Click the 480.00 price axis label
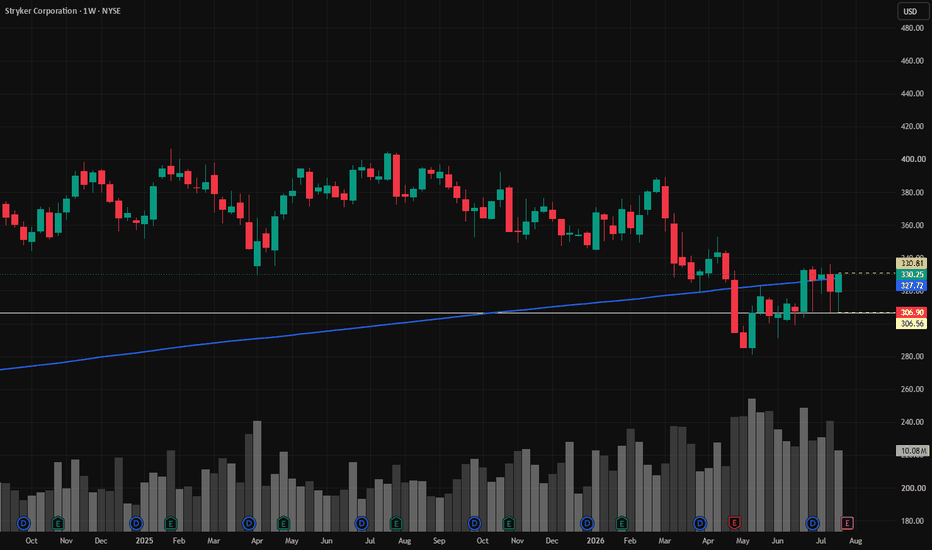 [x=912, y=28]
